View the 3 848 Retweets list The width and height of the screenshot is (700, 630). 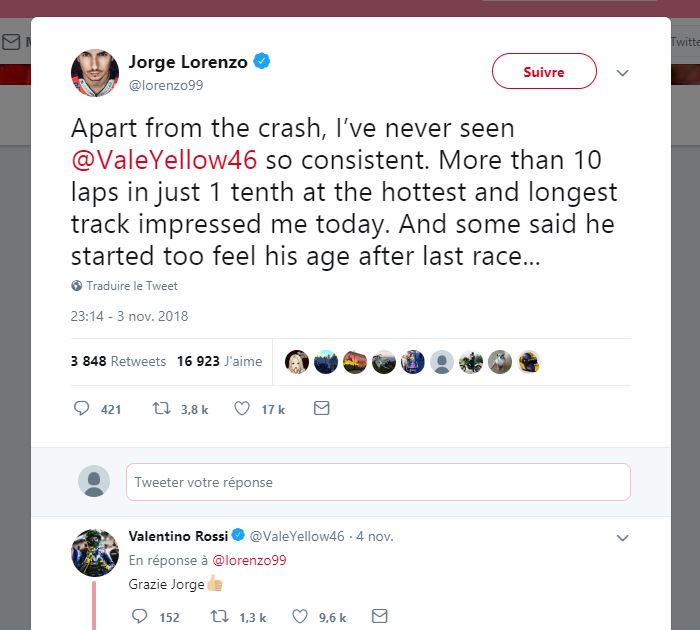click(118, 361)
